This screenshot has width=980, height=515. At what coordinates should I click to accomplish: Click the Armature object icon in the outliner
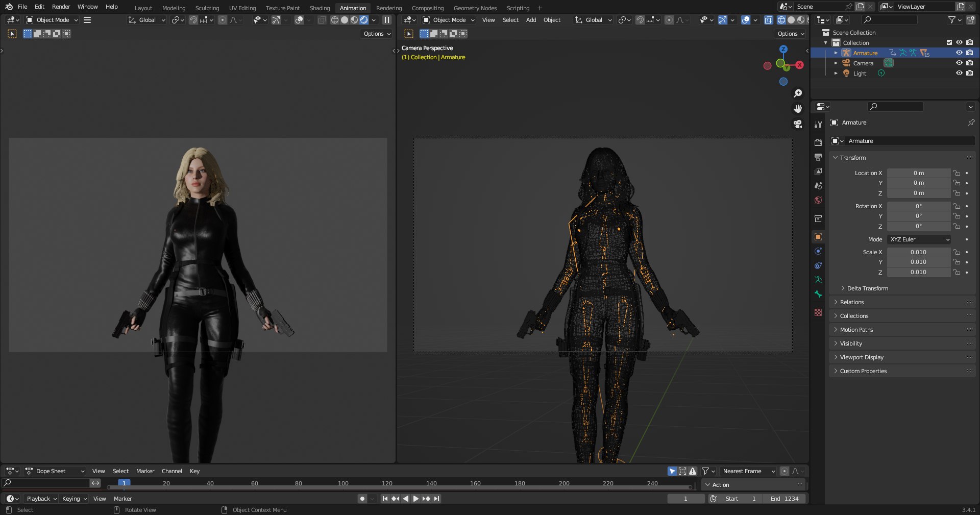pos(846,53)
